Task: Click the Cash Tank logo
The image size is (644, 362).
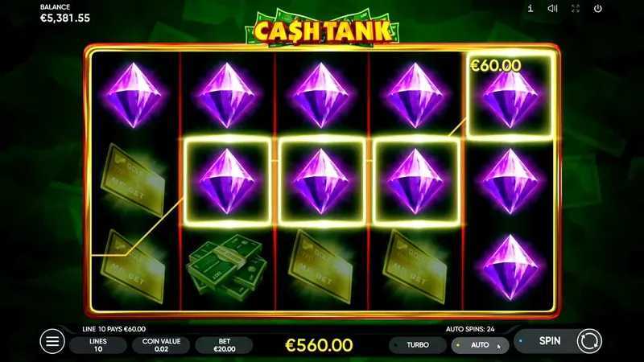Action: point(322,28)
